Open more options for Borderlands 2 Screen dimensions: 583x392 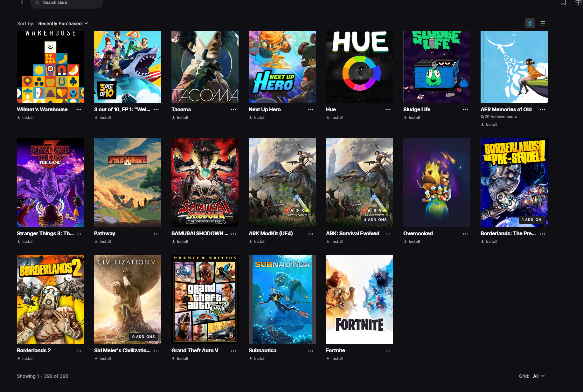(79, 351)
